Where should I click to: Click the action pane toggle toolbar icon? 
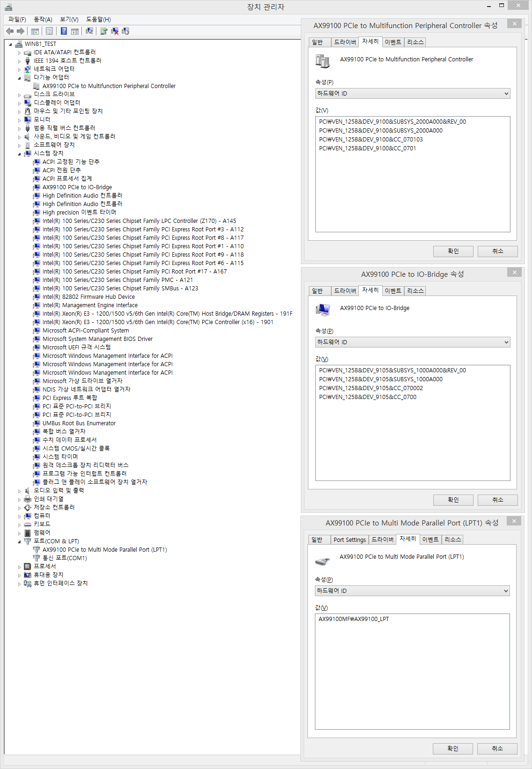click(75, 31)
